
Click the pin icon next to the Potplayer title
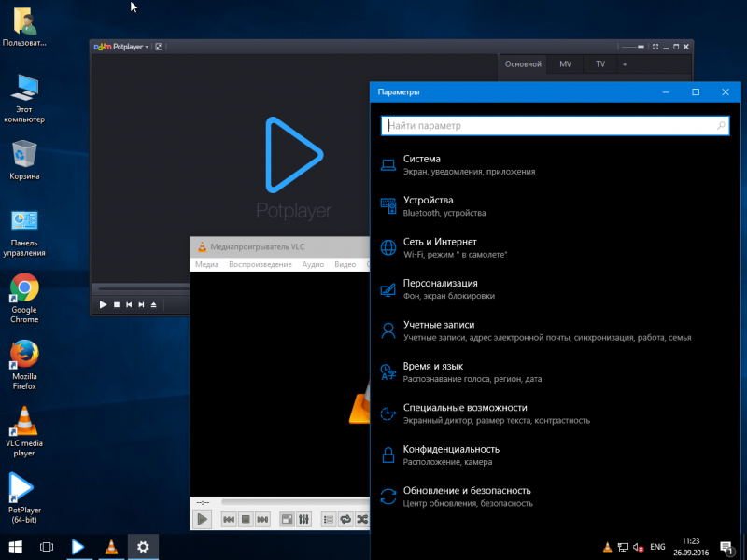tap(159, 47)
